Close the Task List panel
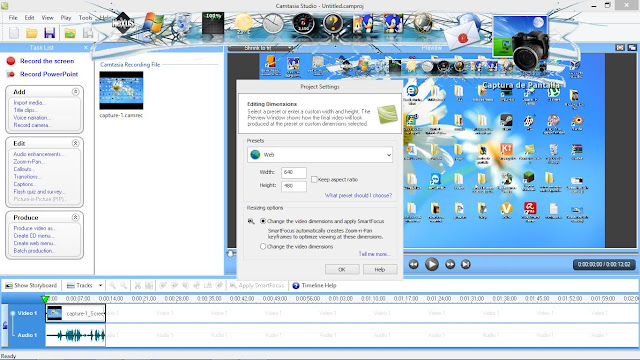Image resolution: width=640 pixels, height=360 pixels. tap(85, 48)
